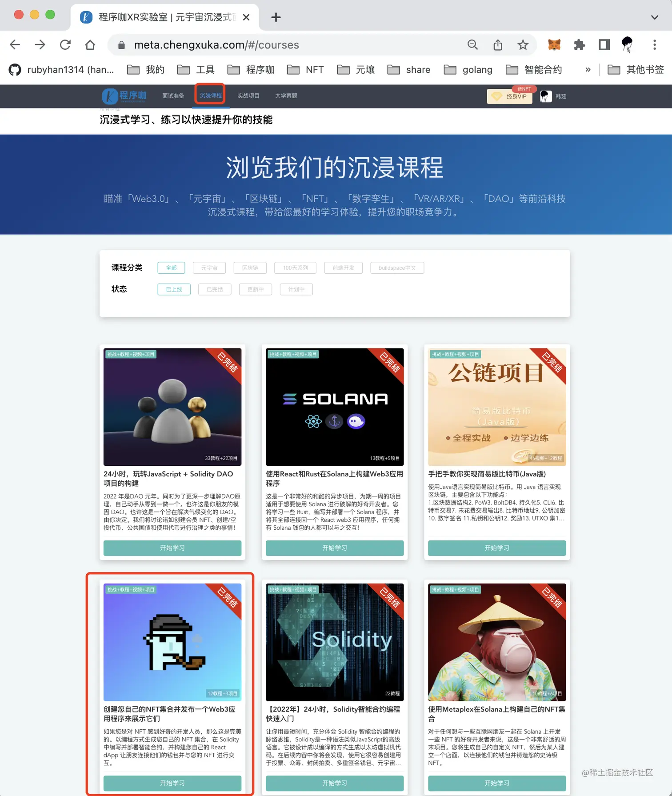Viewport: 672px width, 796px height.
Task: Select the 更新中 status filter
Action: point(255,289)
